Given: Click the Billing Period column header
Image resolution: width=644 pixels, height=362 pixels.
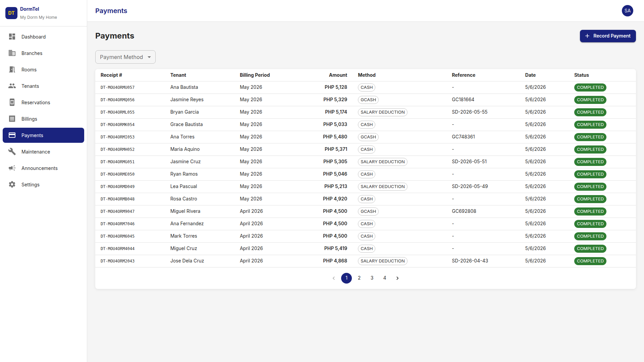Looking at the screenshot, I should pyautogui.click(x=255, y=75).
